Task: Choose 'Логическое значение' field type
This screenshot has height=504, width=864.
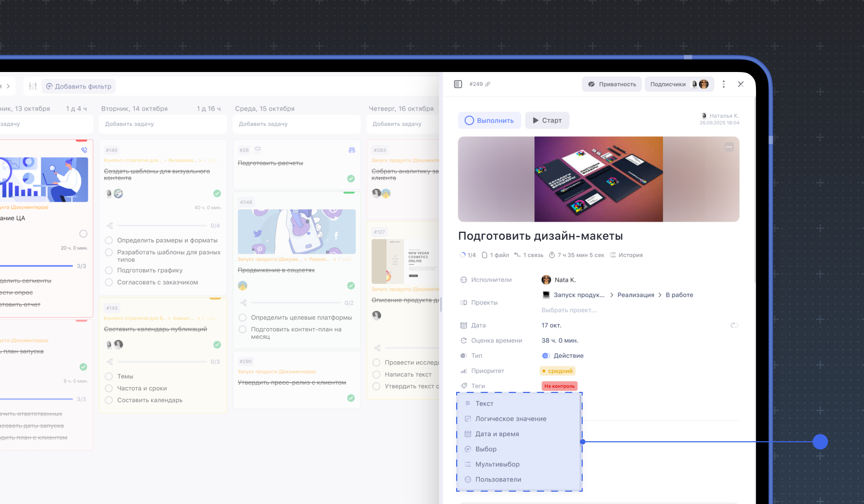Action: (511, 419)
